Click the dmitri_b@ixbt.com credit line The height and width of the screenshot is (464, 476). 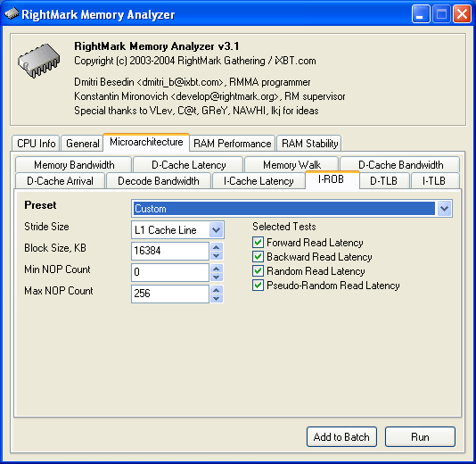coord(193,82)
